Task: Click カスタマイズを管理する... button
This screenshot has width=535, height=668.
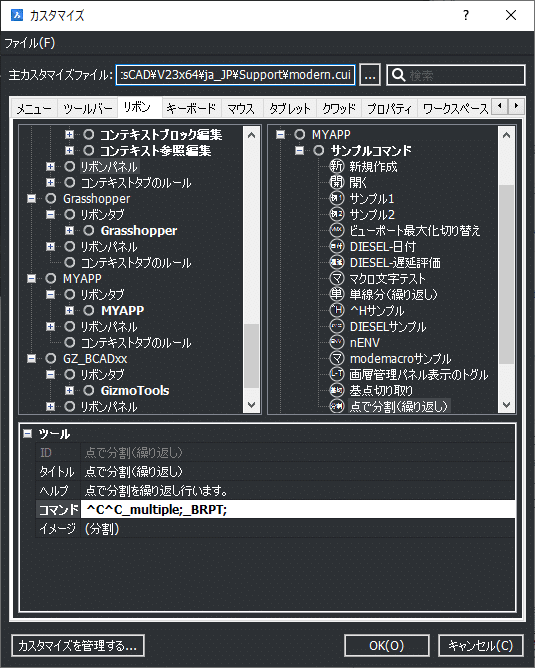Action: (78, 646)
